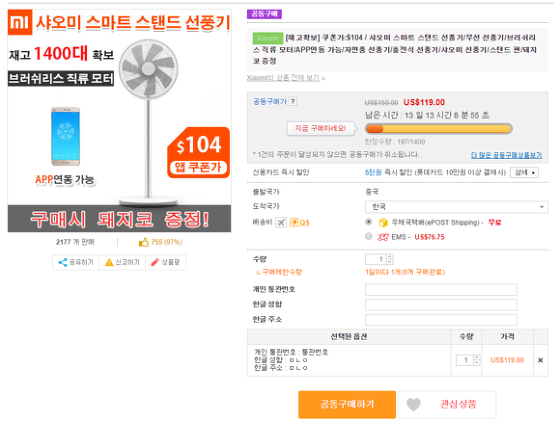The width and height of the screenshot is (560, 422).
Task: Click the ePOST package box icon
Action: pos(383,222)
